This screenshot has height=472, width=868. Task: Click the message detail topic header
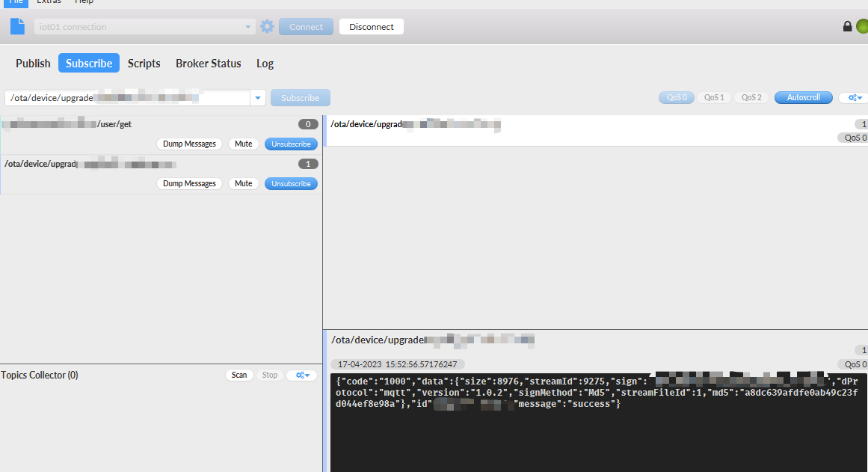click(x=433, y=340)
